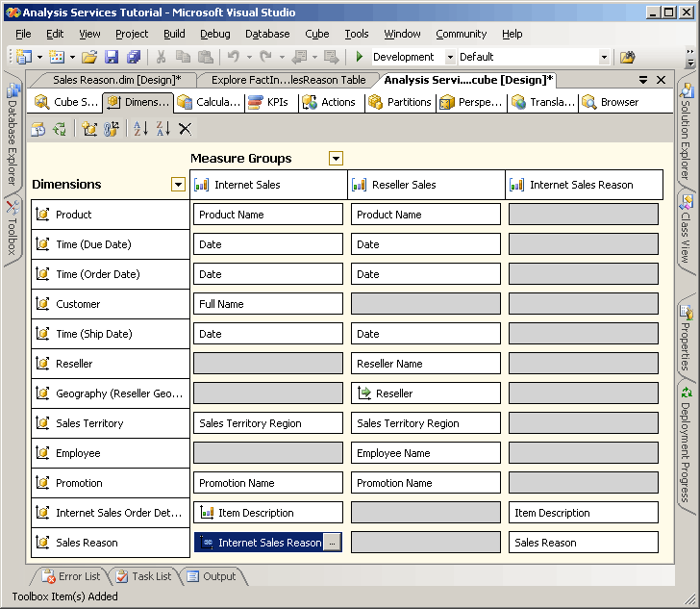Click the green Start play icon

click(359, 57)
